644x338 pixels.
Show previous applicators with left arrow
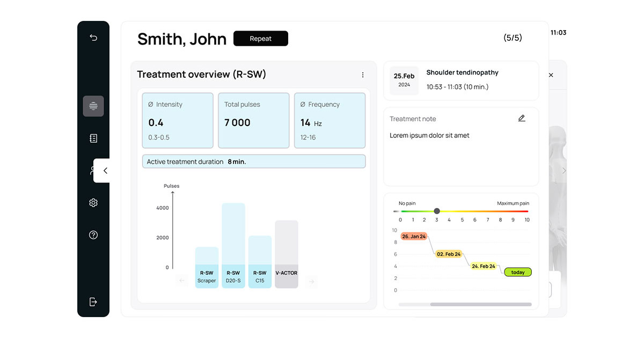(182, 281)
